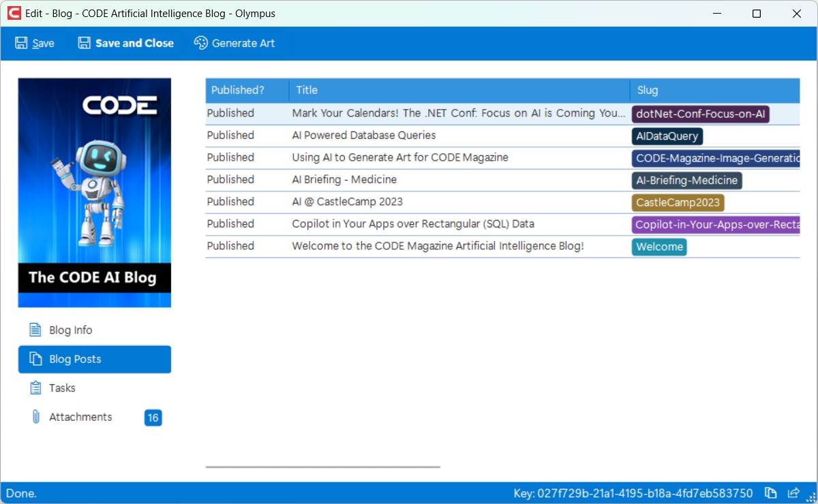Sort by Published? column header

(x=247, y=90)
